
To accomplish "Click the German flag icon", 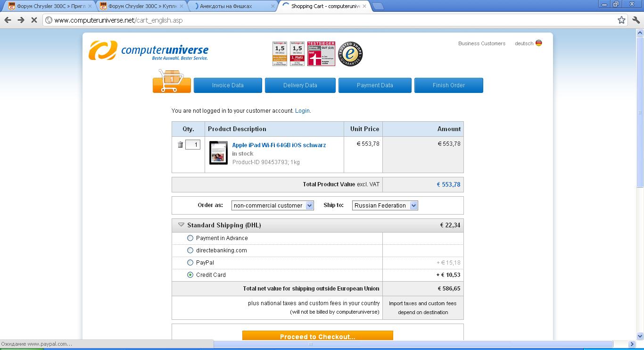I will click(x=538, y=43).
